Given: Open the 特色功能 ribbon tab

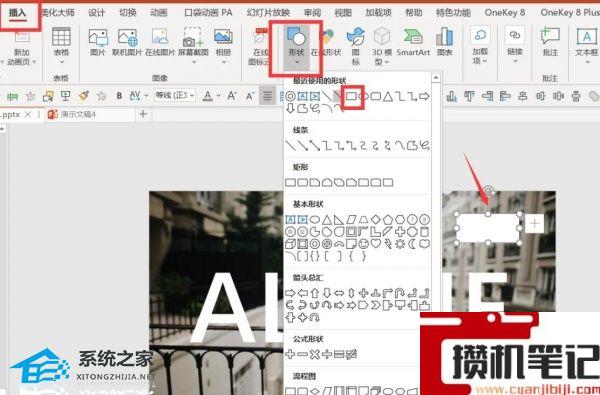Looking at the screenshot, I should pyautogui.click(x=453, y=13).
